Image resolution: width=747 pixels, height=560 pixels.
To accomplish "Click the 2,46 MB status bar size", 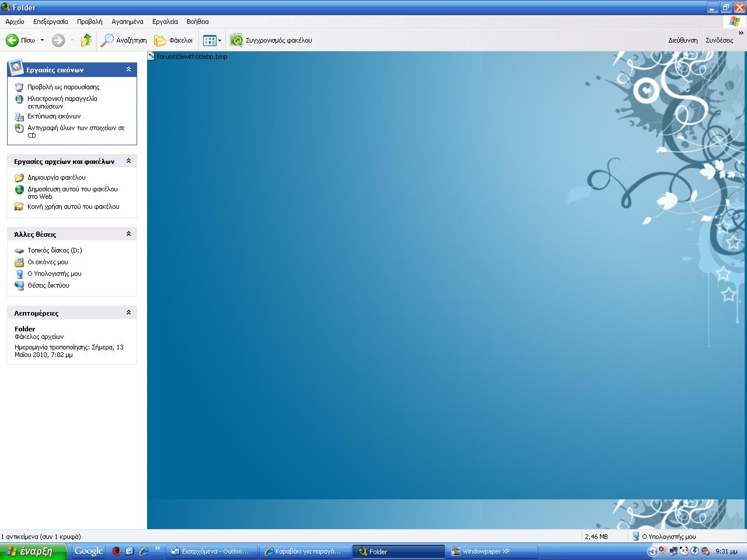I will (x=596, y=536).
